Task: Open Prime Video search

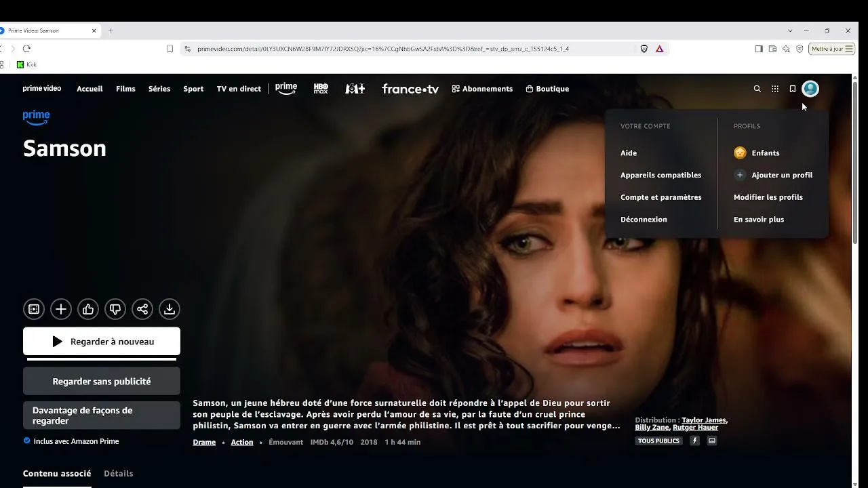Action: click(x=757, y=89)
